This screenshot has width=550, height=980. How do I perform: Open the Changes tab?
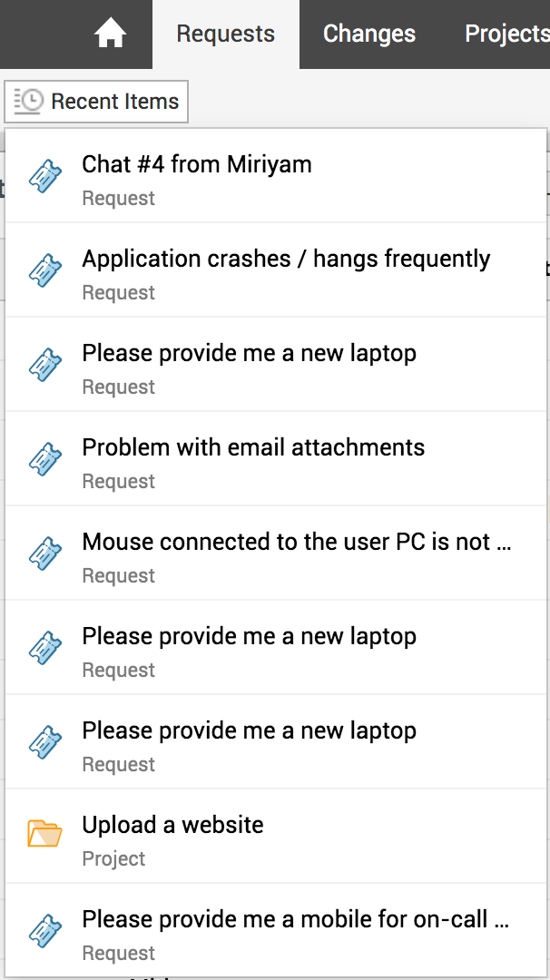click(x=369, y=34)
